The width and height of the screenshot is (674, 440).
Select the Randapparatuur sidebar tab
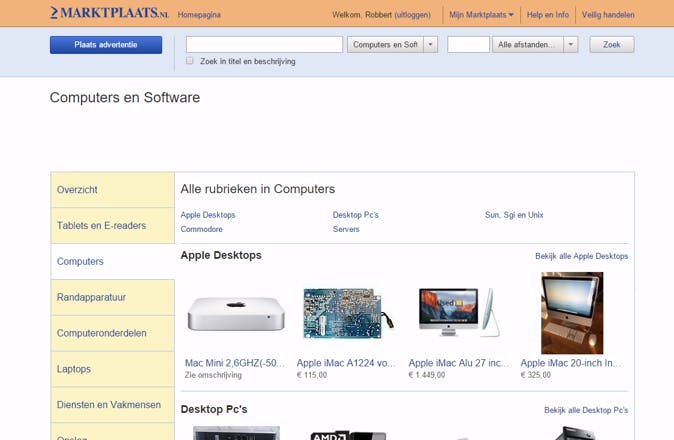[113, 297]
